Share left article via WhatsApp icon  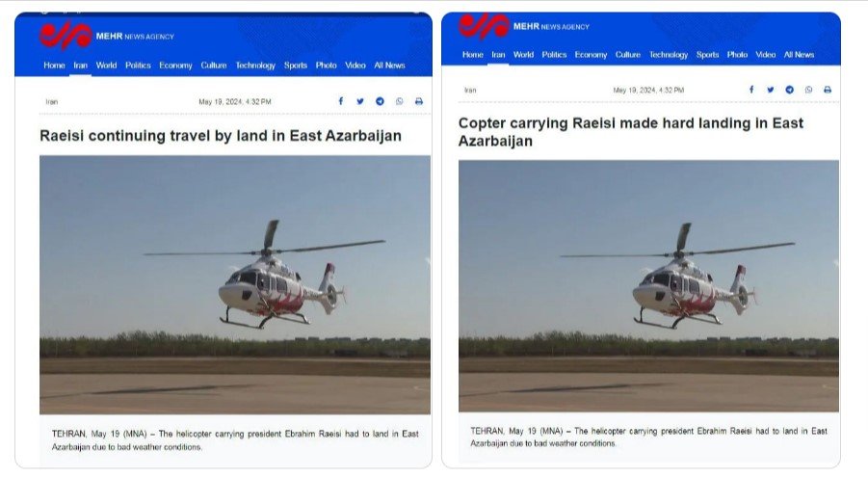point(400,101)
